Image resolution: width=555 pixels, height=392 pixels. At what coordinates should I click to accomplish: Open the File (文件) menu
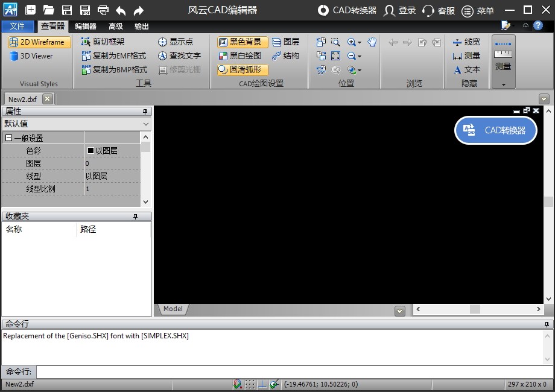point(17,27)
